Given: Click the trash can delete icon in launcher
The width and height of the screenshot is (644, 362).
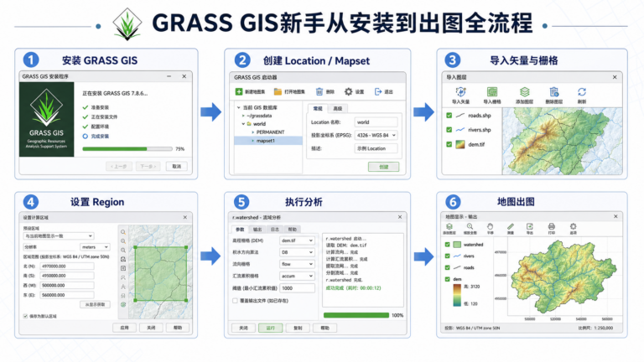Looking at the screenshot, I should [x=319, y=91].
